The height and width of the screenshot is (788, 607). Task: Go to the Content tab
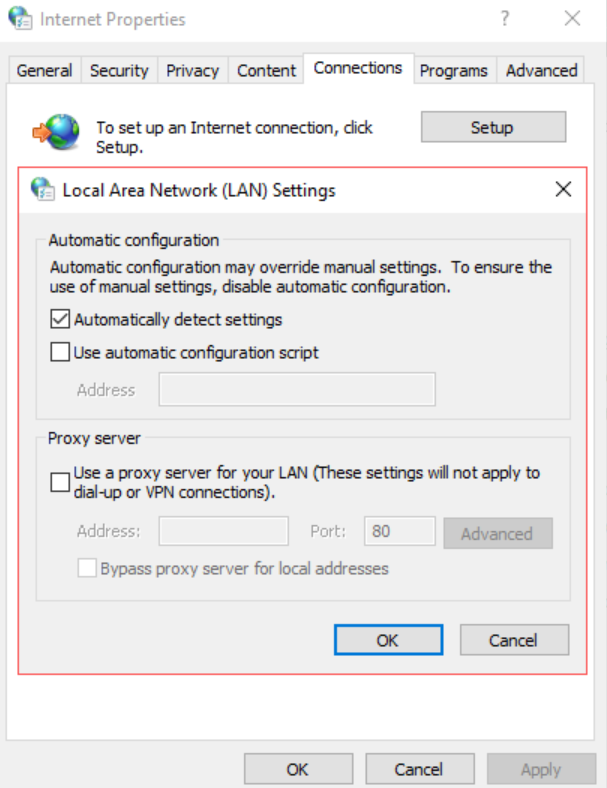pos(266,70)
